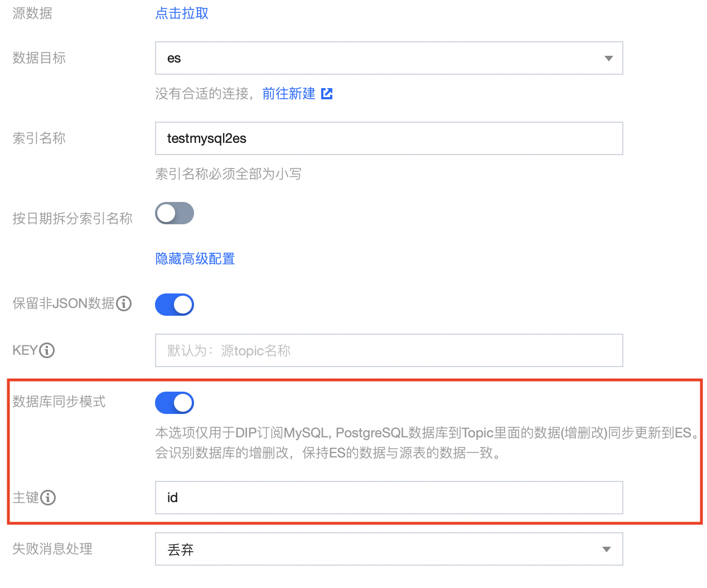Click the arrow of 失败消息处理 select
707x588 pixels.
(x=607, y=550)
